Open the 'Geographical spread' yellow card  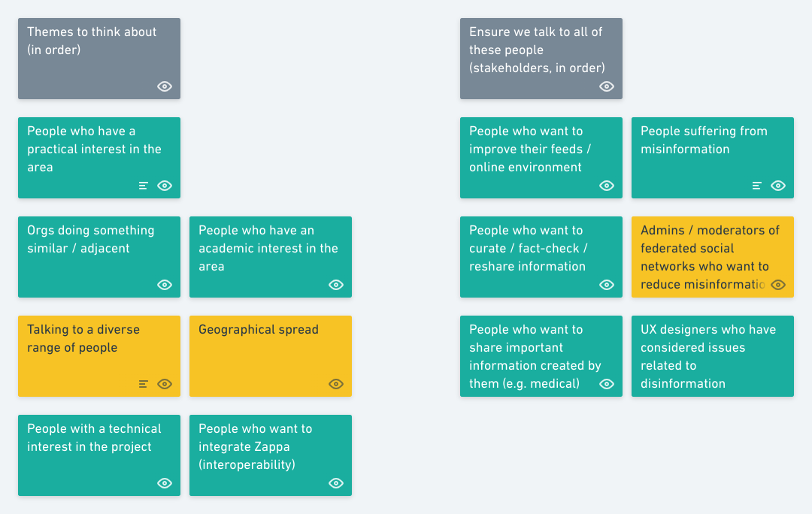coord(271,356)
